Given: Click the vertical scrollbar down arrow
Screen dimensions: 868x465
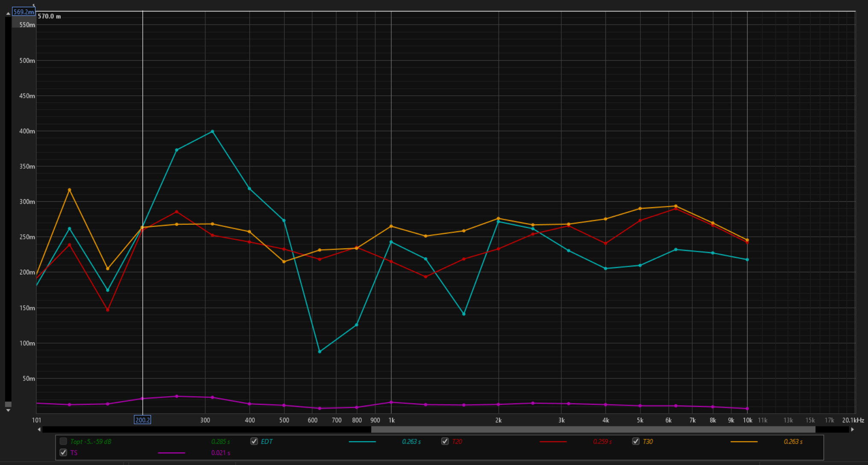Looking at the screenshot, I should pos(8,410).
